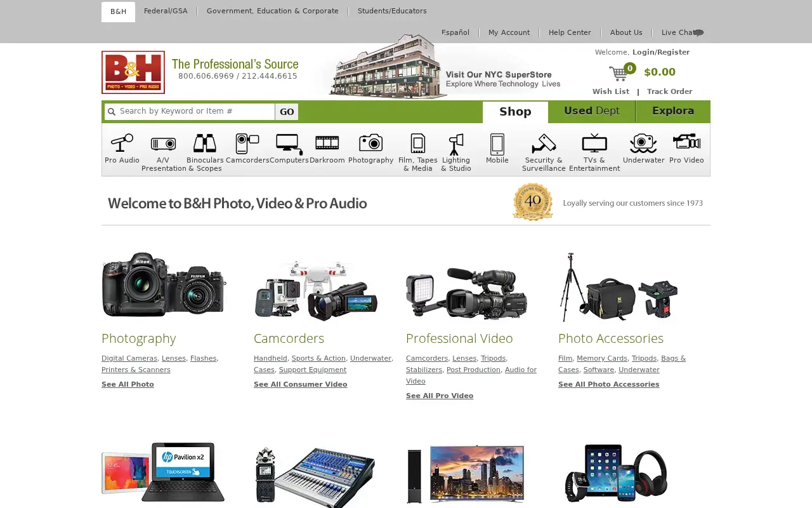This screenshot has height=508, width=812.
Task: Select the Federal/GSA site tab
Action: (x=166, y=11)
